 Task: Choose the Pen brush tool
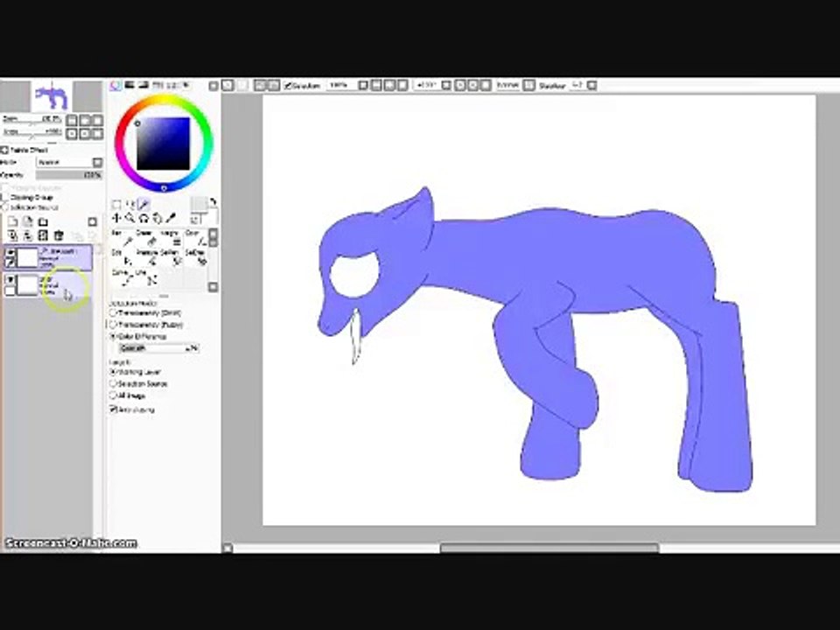(x=122, y=239)
